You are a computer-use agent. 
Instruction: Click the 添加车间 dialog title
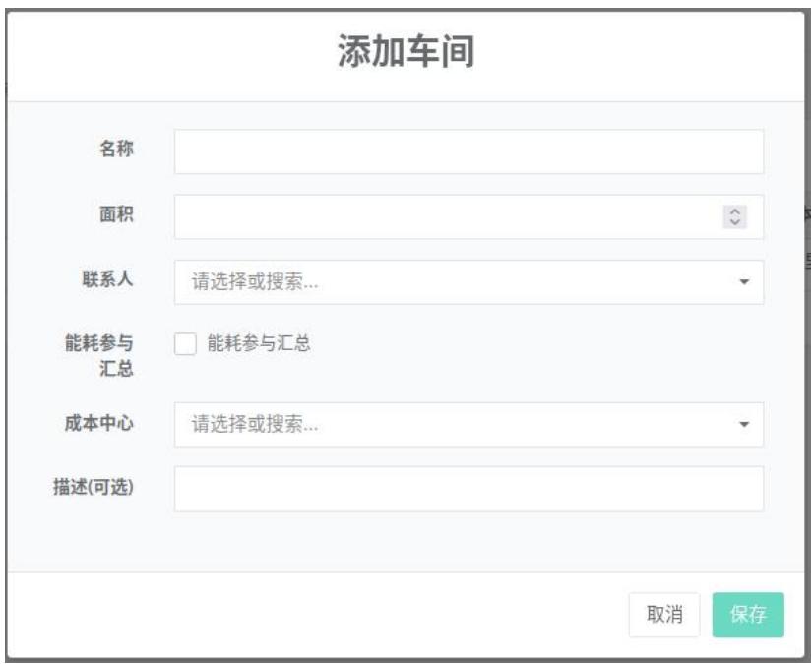[406, 56]
